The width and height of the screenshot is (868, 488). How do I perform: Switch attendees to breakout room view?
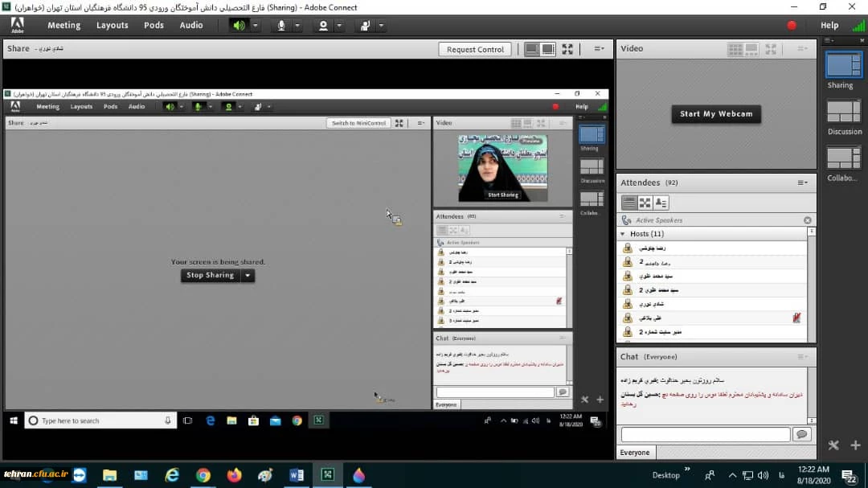point(645,203)
